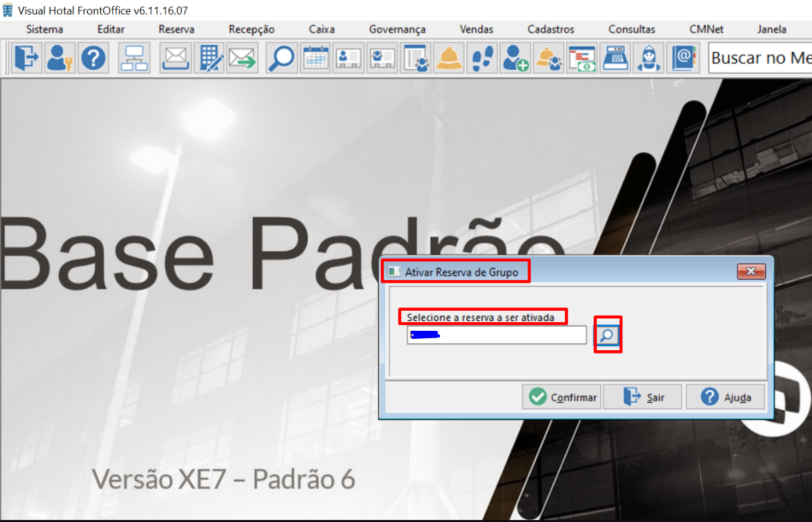Open the Editar menu
Screen dimensions: 812x522
coord(111,29)
